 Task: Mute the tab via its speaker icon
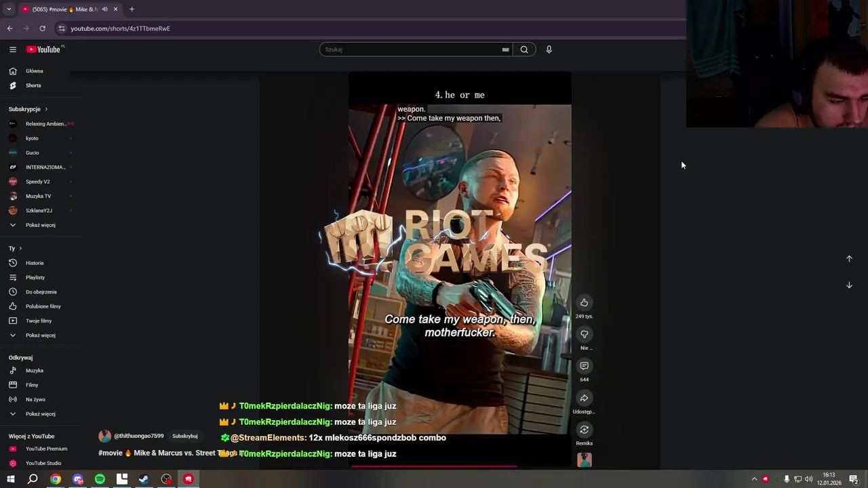[104, 9]
